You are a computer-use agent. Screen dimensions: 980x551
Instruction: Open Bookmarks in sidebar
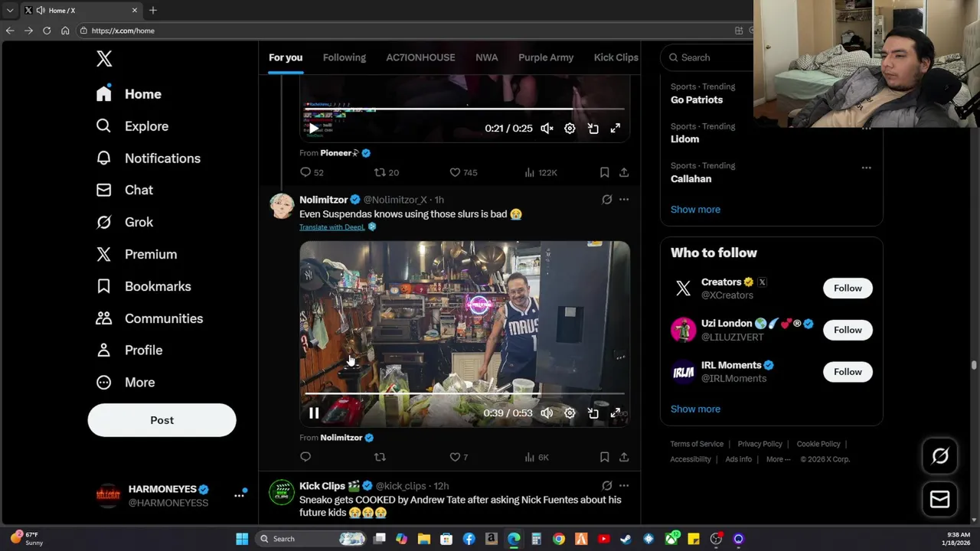143,286
